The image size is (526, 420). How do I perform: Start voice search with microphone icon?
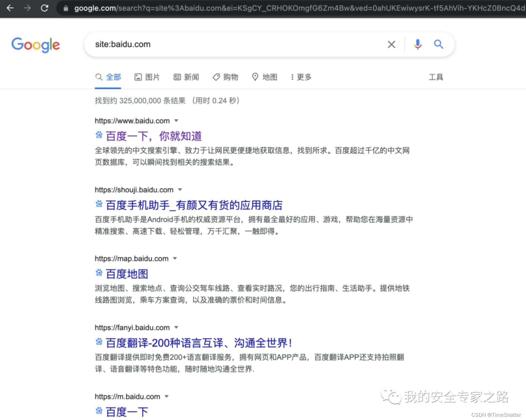[x=418, y=44]
